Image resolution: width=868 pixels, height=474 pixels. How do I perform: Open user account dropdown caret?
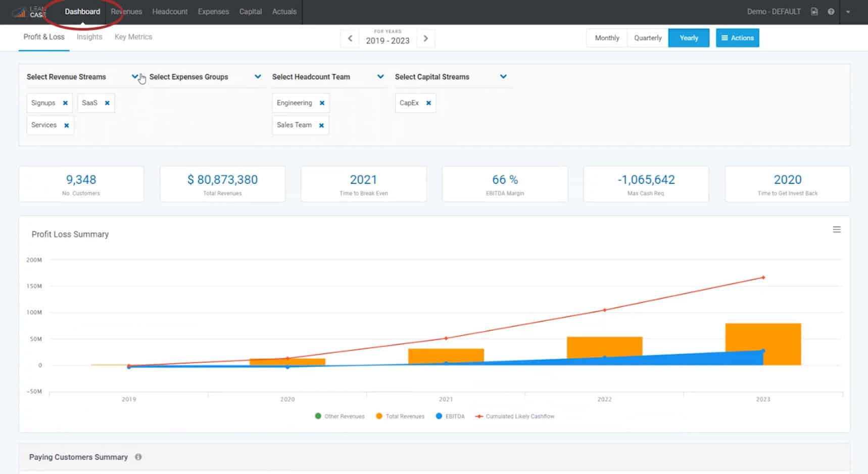[848, 12]
